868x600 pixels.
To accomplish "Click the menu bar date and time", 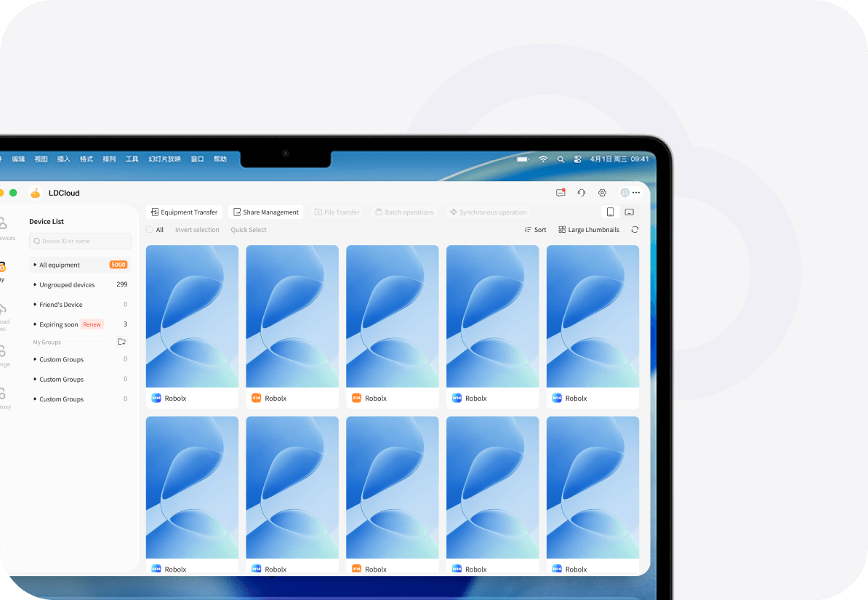I will (x=619, y=159).
